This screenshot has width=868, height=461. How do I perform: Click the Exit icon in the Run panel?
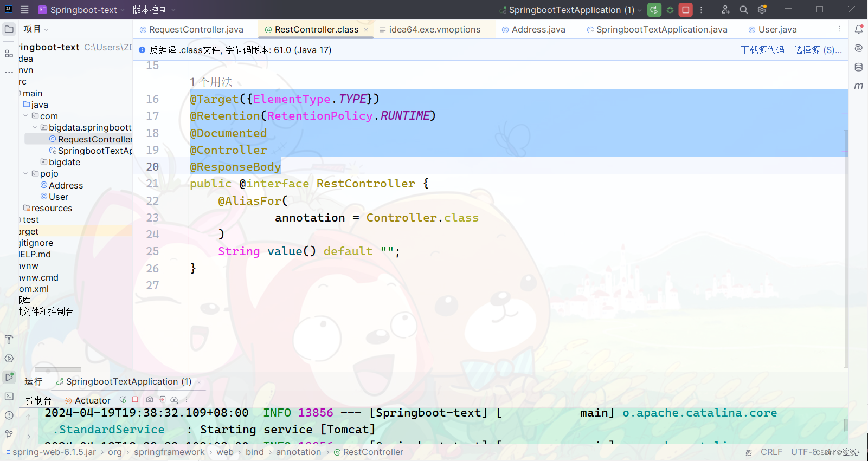click(162, 400)
